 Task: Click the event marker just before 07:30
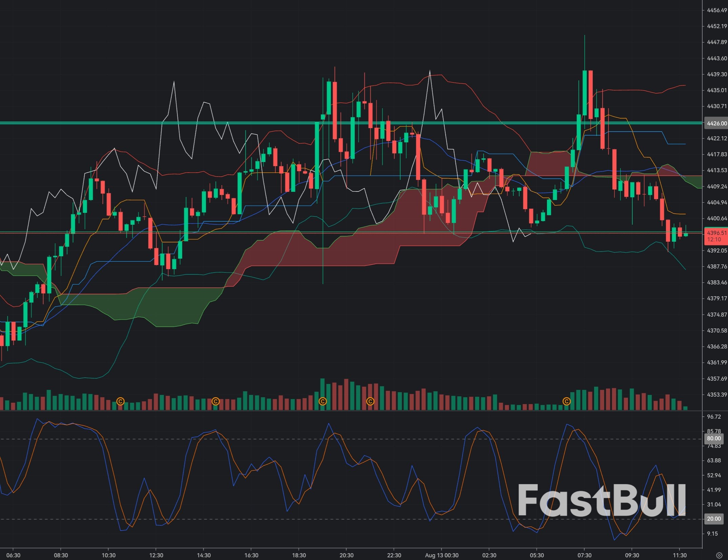(x=566, y=401)
